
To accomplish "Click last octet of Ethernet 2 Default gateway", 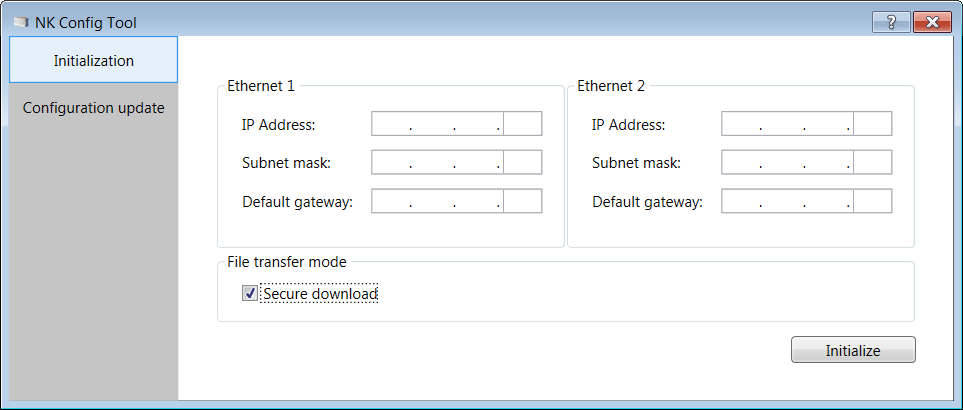I will click(x=872, y=201).
